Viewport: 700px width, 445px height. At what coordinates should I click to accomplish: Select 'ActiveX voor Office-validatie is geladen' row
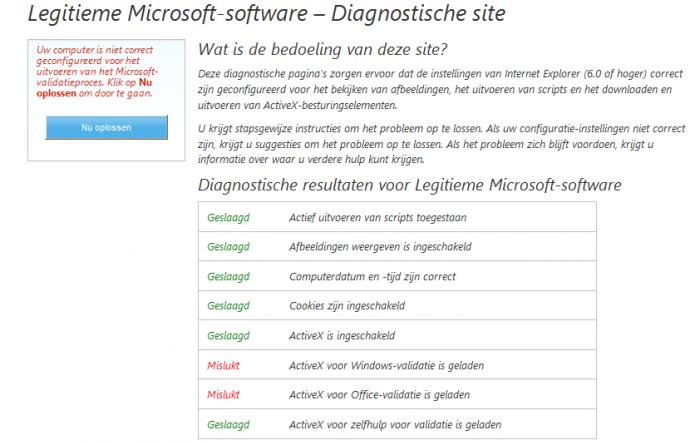pos(397,395)
